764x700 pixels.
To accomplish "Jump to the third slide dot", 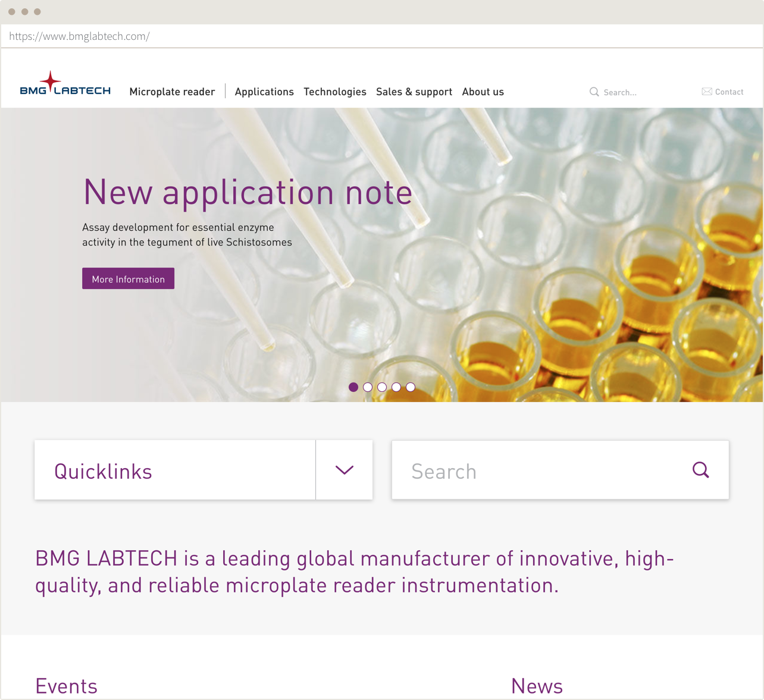I will click(x=382, y=387).
